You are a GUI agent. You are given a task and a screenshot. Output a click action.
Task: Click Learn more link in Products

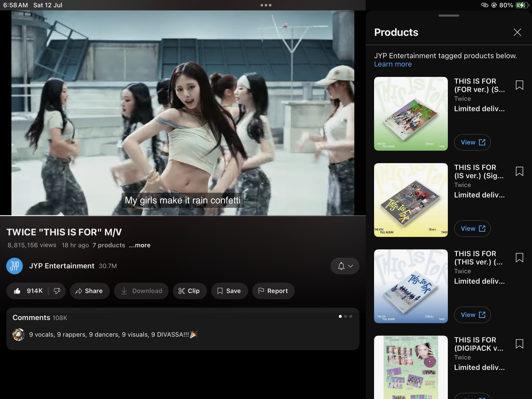point(393,64)
